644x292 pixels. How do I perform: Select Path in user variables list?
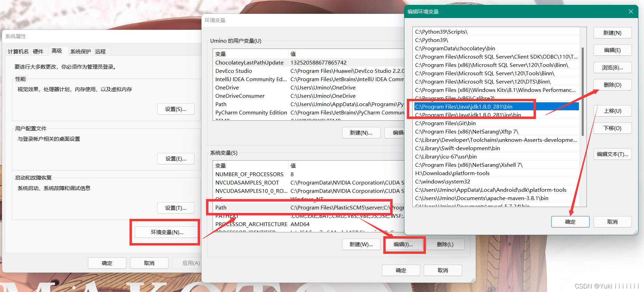coord(309,104)
